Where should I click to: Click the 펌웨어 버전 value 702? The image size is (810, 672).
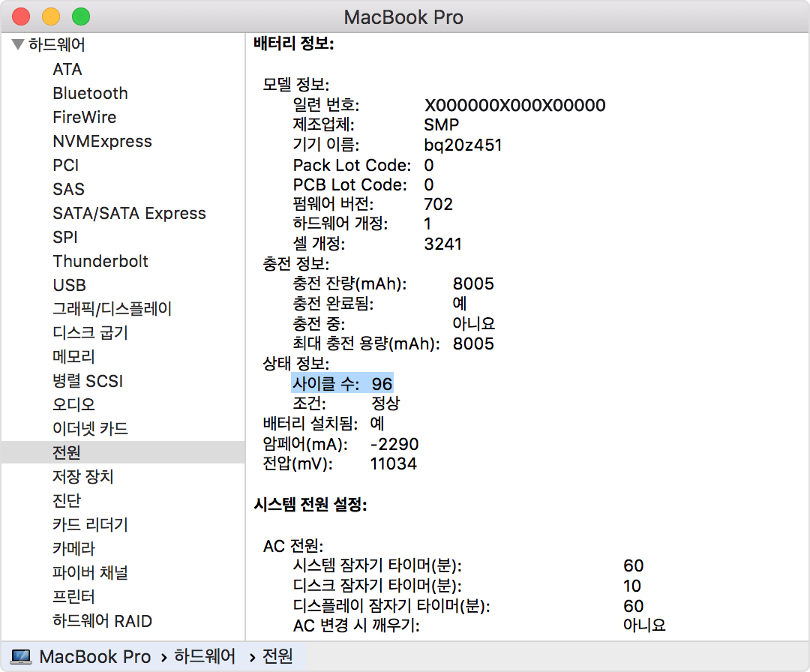438,205
